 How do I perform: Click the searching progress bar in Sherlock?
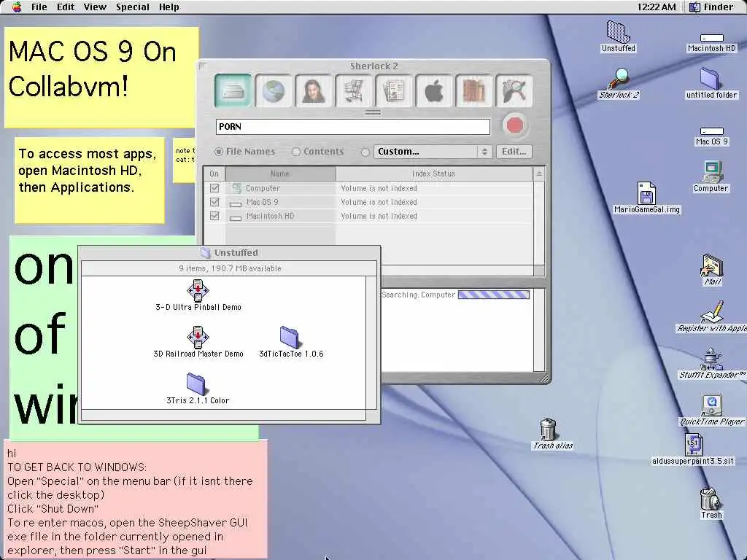[x=494, y=295]
